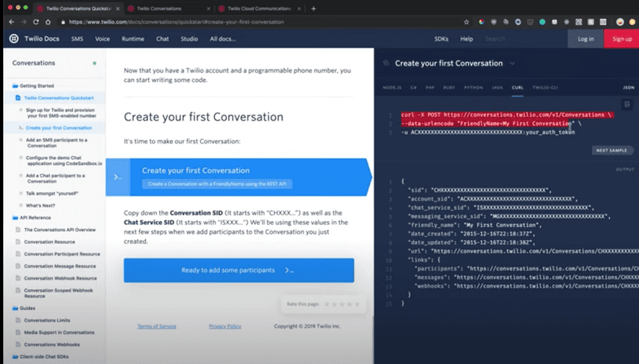
Task: Open Conversation Message Resource page
Action: (60, 266)
